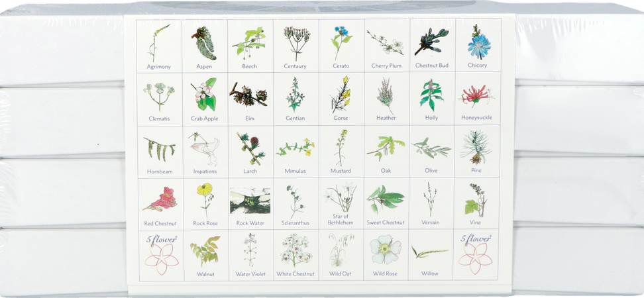The height and width of the screenshot is (298, 644).
Task: Select the "Wild Oat" label
Action: click(x=341, y=273)
